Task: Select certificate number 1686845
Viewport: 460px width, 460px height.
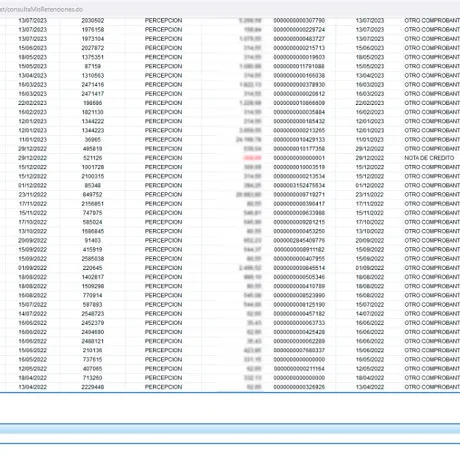Action: pyautogui.click(x=93, y=231)
